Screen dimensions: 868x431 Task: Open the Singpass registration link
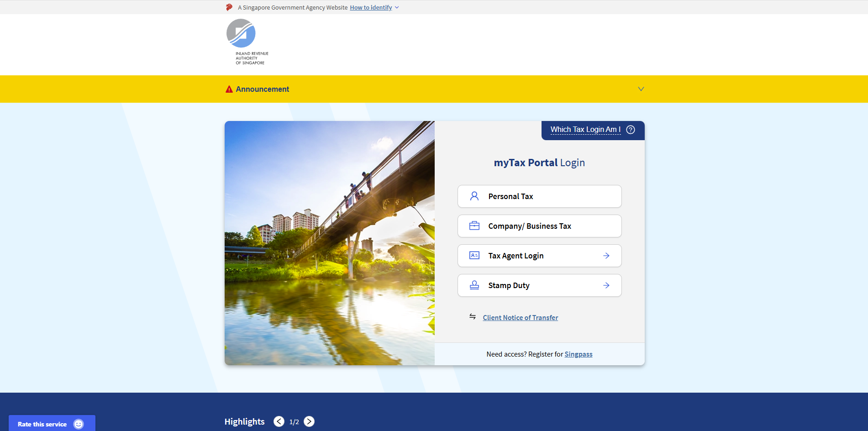(579, 354)
